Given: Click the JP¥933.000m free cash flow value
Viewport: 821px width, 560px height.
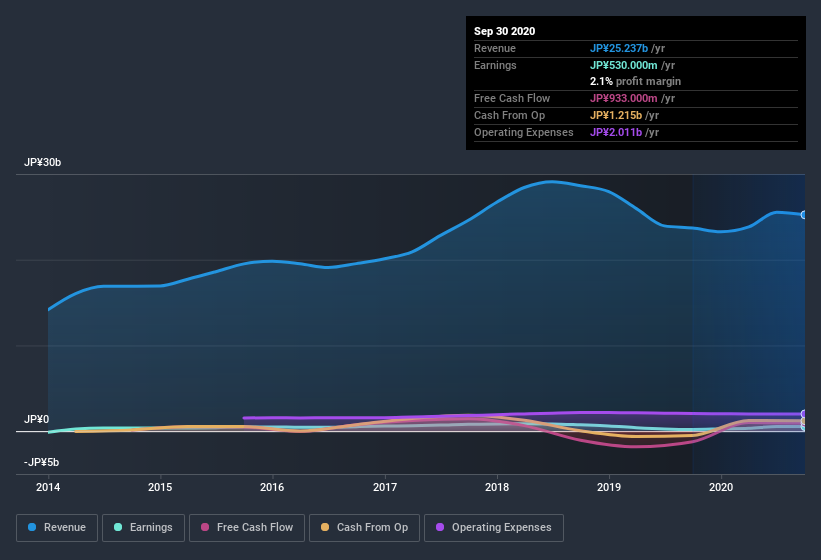Looking at the screenshot, I should click(x=623, y=98).
